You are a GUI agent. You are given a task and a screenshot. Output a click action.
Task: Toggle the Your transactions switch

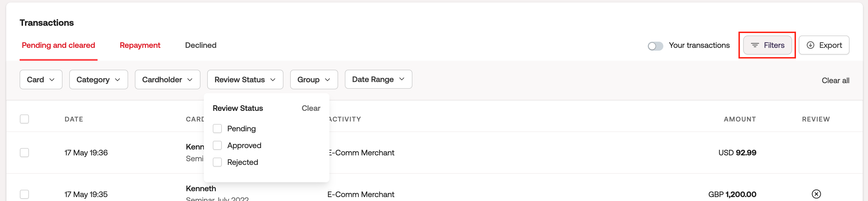click(x=655, y=46)
